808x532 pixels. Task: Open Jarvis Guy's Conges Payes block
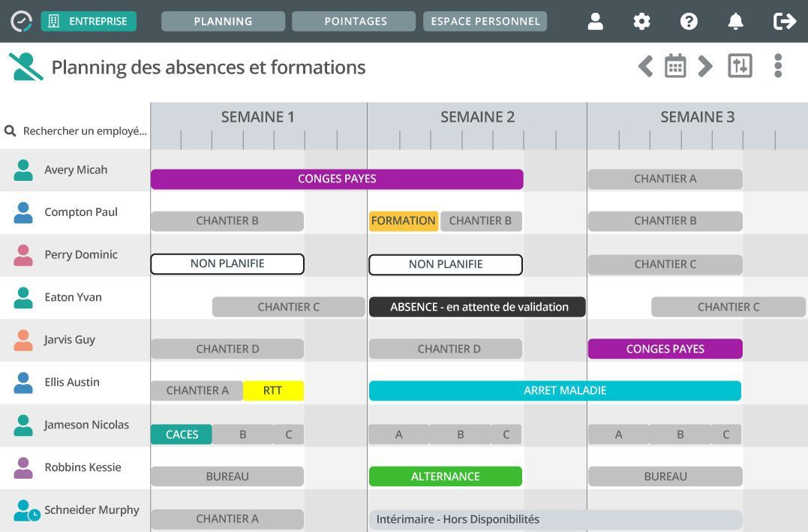click(x=665, y=349)
